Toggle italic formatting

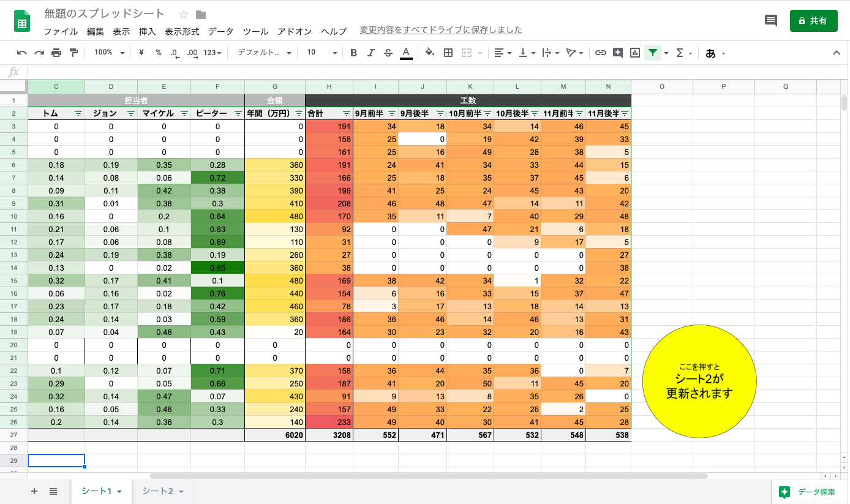point(370,53)
